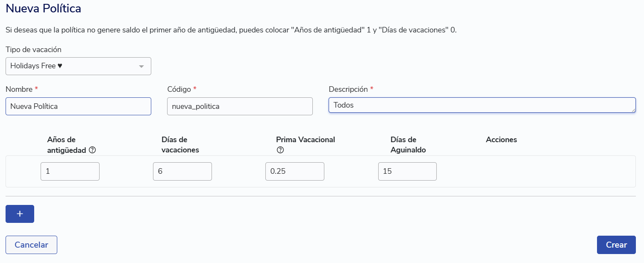Viewport: 644px width, 263px height.
Task: Click the Días de vacaciones input showing 6
Action: [x=182, y=171]
